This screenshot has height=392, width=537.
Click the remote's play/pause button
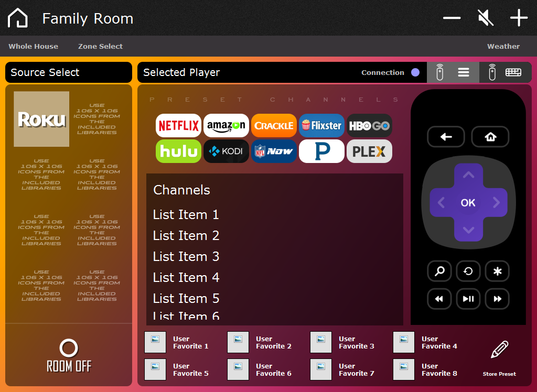click(468, 299)
